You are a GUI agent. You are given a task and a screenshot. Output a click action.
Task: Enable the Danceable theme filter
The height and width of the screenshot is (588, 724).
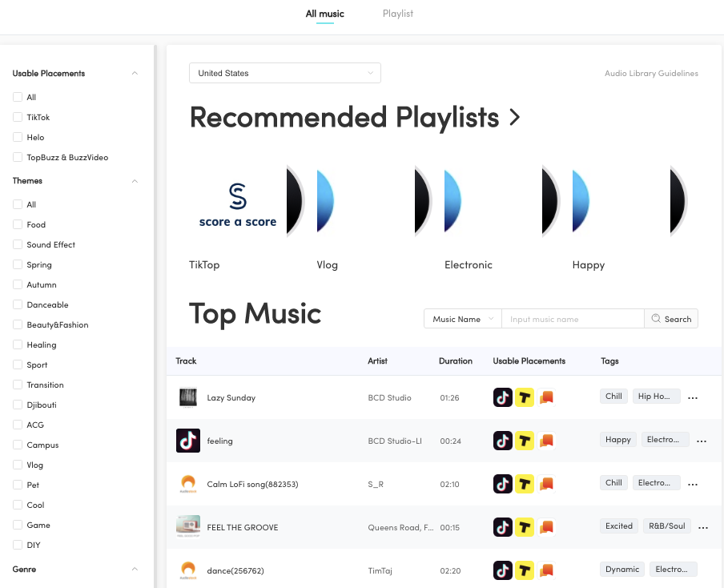point(18,304)
